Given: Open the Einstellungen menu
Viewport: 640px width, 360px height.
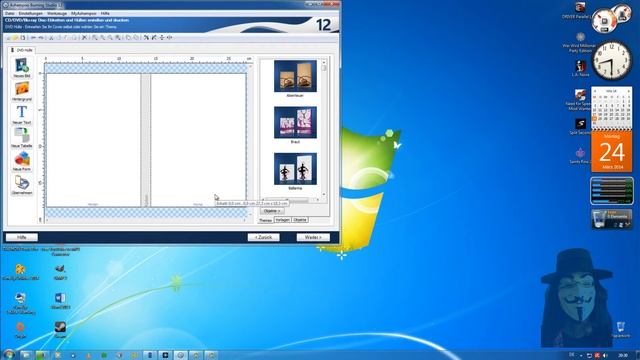Looking at the screenshot, I should [x=31, y=13].
